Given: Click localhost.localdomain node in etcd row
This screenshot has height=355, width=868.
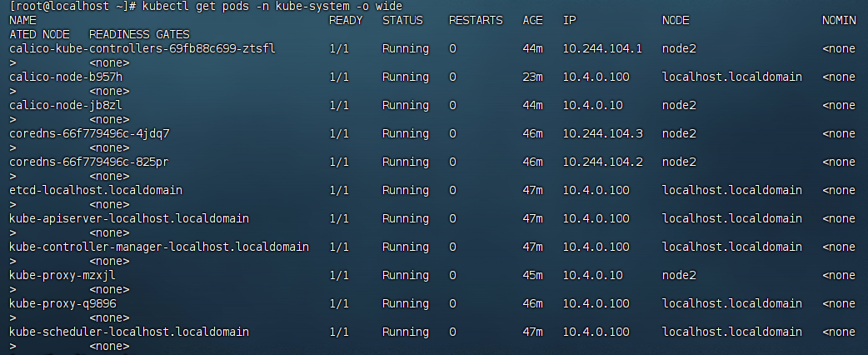Looking at the screenshot, I should 732,191.
